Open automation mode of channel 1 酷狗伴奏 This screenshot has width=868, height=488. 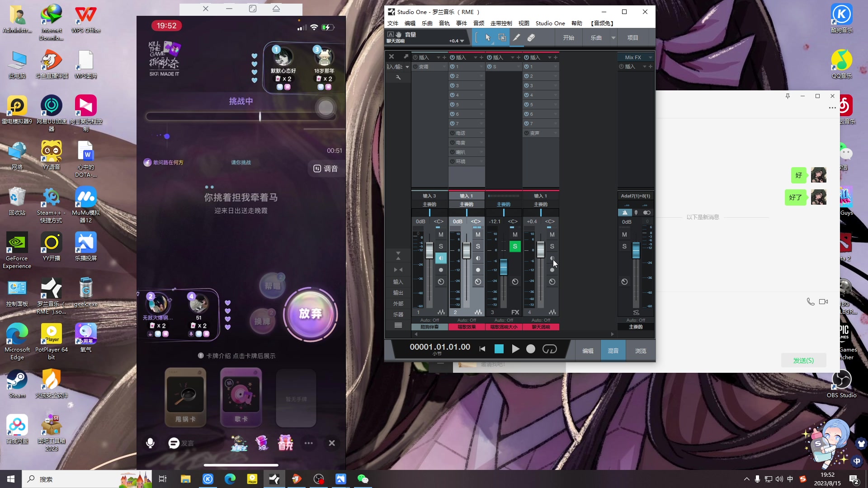[429, 320]
